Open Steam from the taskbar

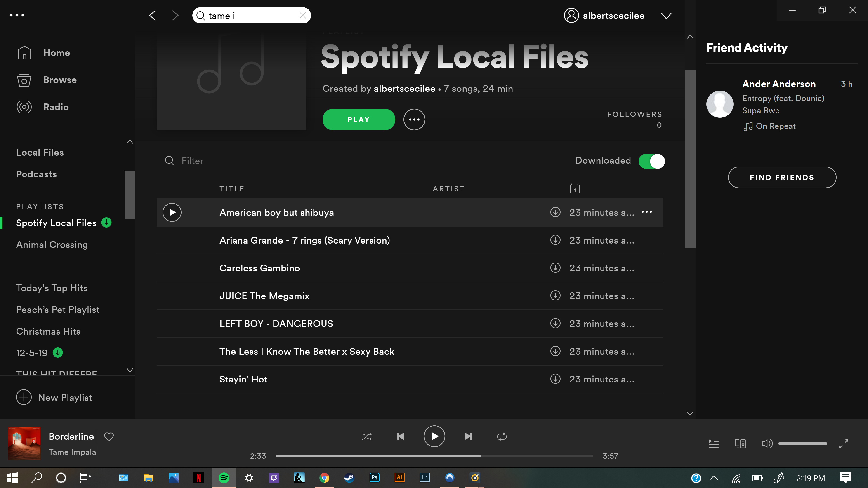click(349, 478)
